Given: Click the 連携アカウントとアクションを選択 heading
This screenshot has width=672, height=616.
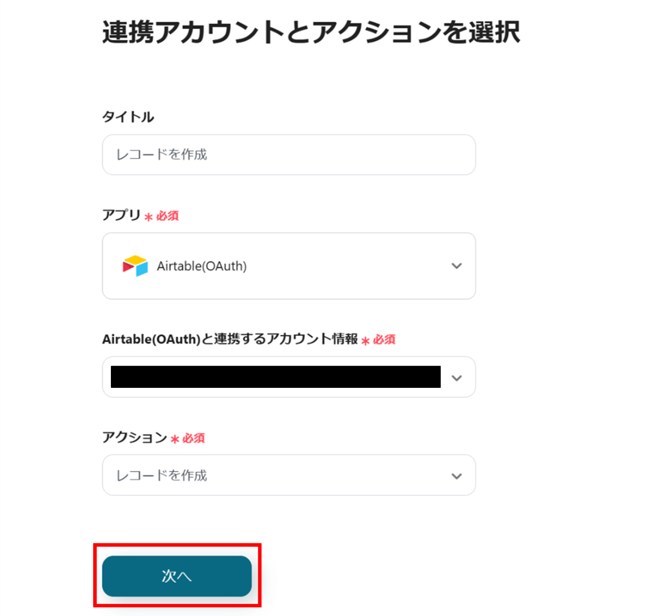Looking at the screenshot, I should point(311,32).
